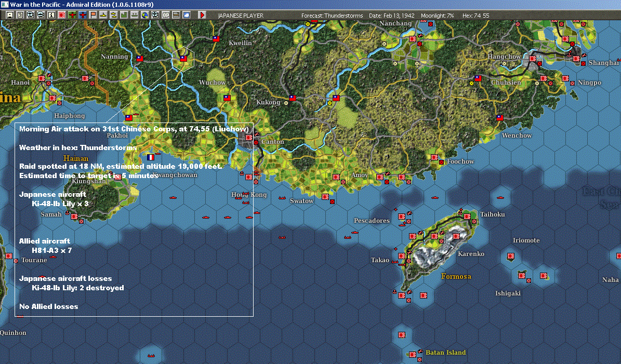Image resolution: width=621 pixels, height=364 pixels.
Task: Click 'Forecast: Thunderstorms' in status bar
Action: tap(332, 16)
